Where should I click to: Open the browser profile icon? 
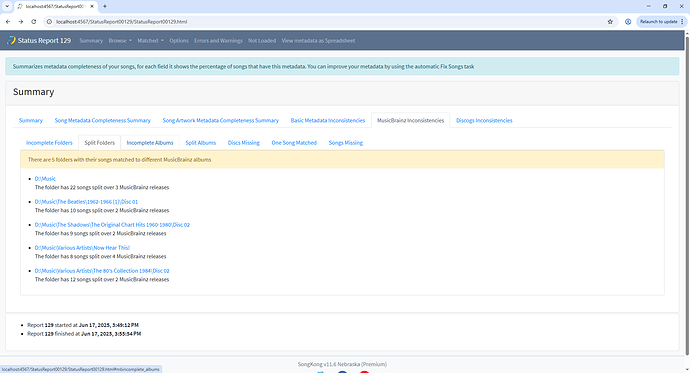point(628,22)
